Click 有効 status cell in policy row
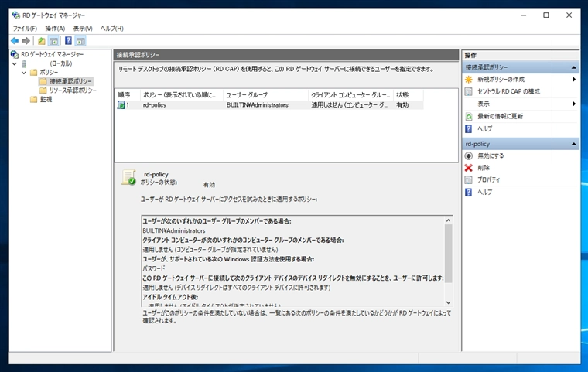The image size is (588, 372). [402, 105]
